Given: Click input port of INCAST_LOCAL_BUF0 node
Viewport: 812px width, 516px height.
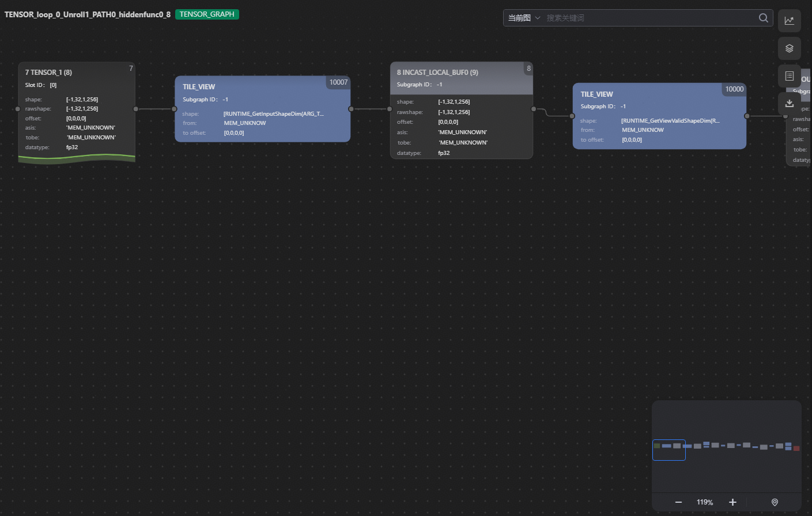Looking at the screenshot, I should pos(390,109).
